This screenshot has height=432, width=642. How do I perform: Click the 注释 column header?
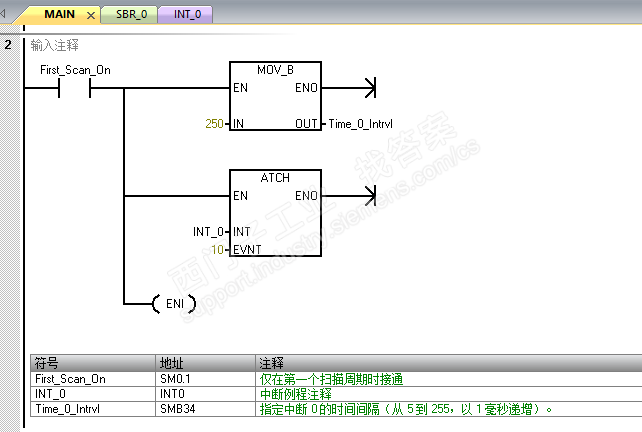coord(449,363)
